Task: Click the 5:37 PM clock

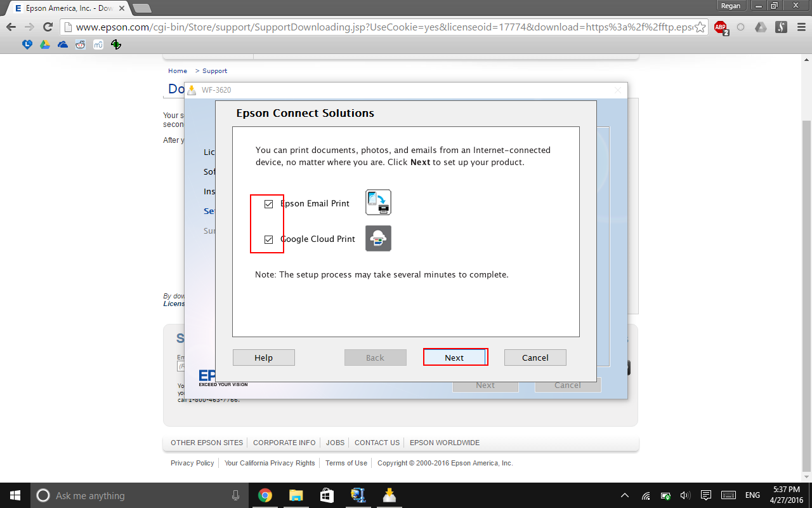Action: click(785, 490)
